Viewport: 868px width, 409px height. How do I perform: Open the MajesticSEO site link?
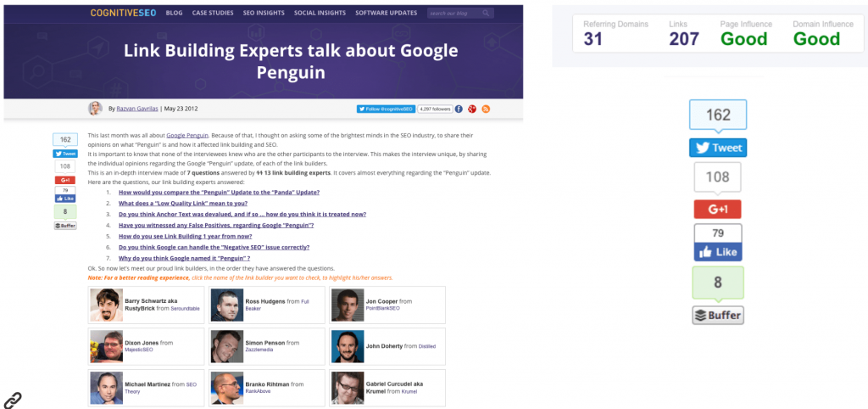[x=139, y=350]
